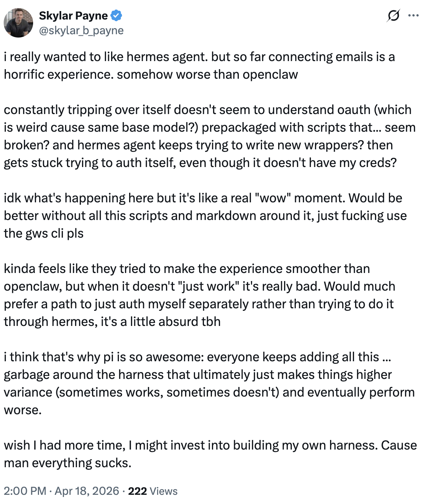This screenshot has width=432, height=504.
Task: Click the 2:00 PM timestamp
Action: point(25,491)
